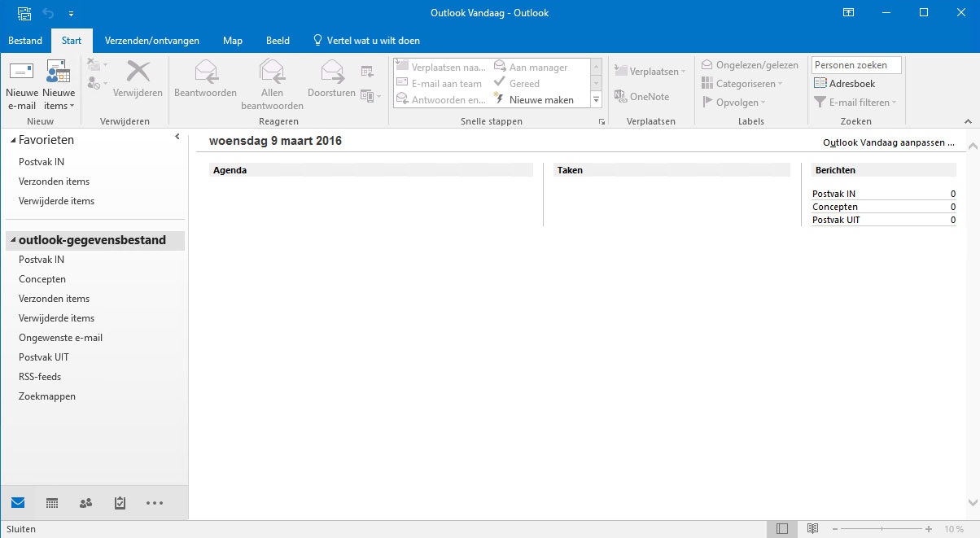Collapse the outlook-gegevensbestand folder tree
The height and width of the screenshot is (538, 980).
(x=13, y=241)
